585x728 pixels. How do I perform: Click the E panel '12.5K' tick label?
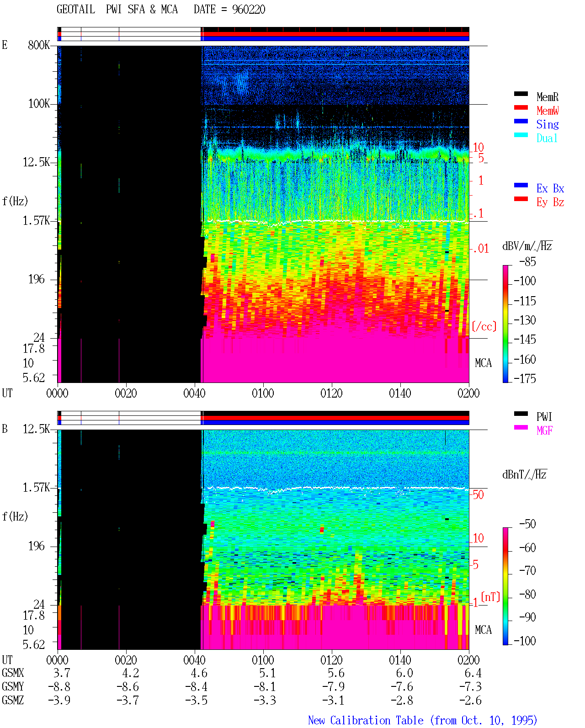coord(36,162)
